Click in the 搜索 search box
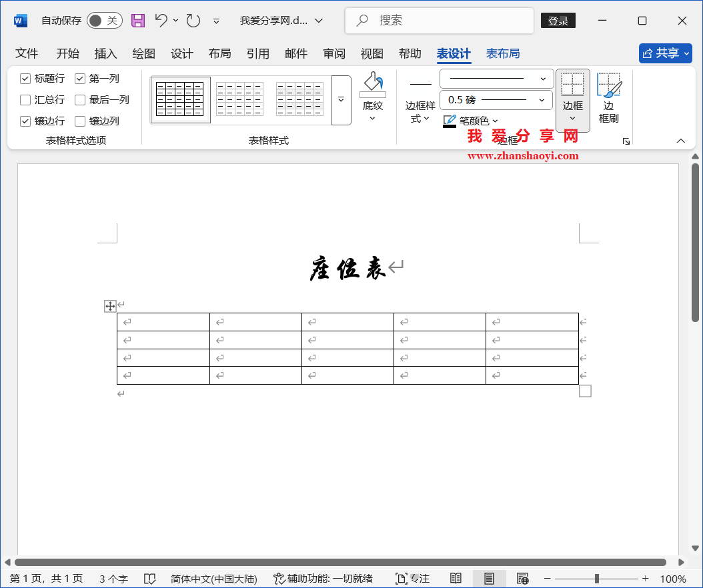The width and height of the screenshot is (703, 588). coord(440,21)
